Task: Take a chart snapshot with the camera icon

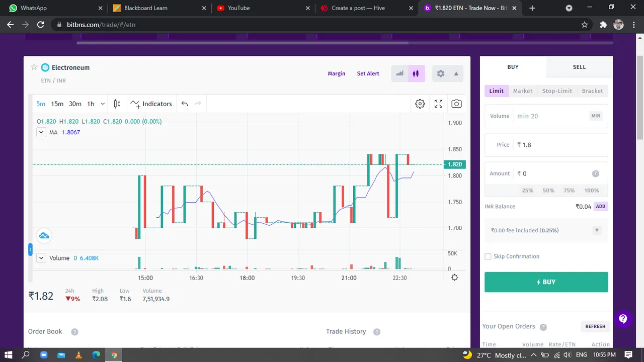Action: click(456, 104)
